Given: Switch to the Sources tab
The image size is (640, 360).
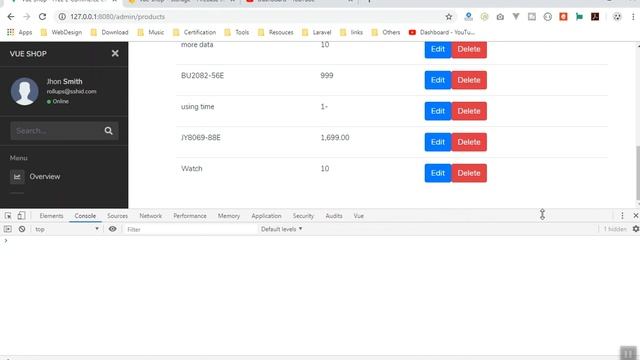Looking at the screenshot, I should pos(118,216).
